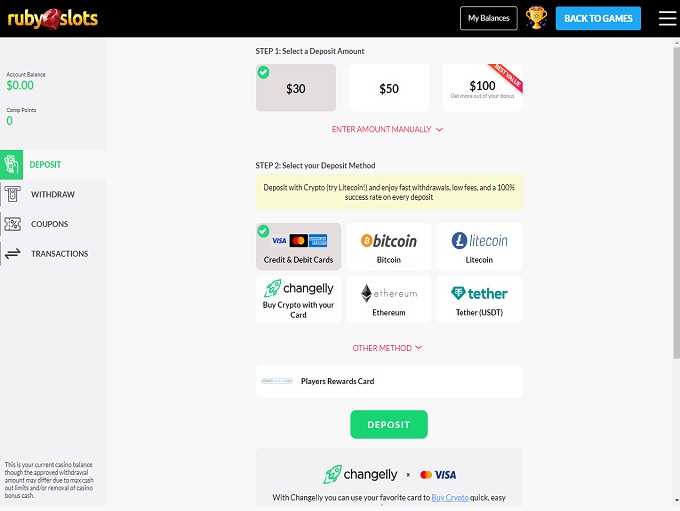680x511 pixels.
Task: Select the $100 best value amount
Action: [x=482, y=88]
